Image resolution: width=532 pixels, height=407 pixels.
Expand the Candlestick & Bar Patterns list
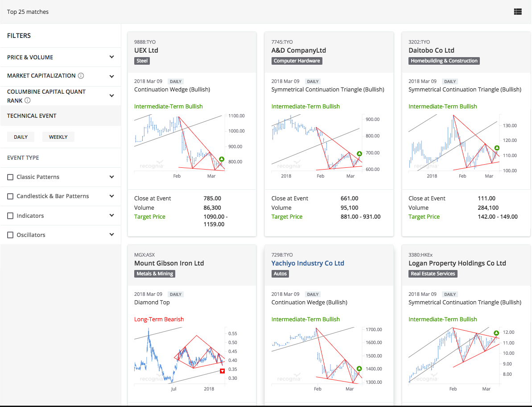[111, 196]
